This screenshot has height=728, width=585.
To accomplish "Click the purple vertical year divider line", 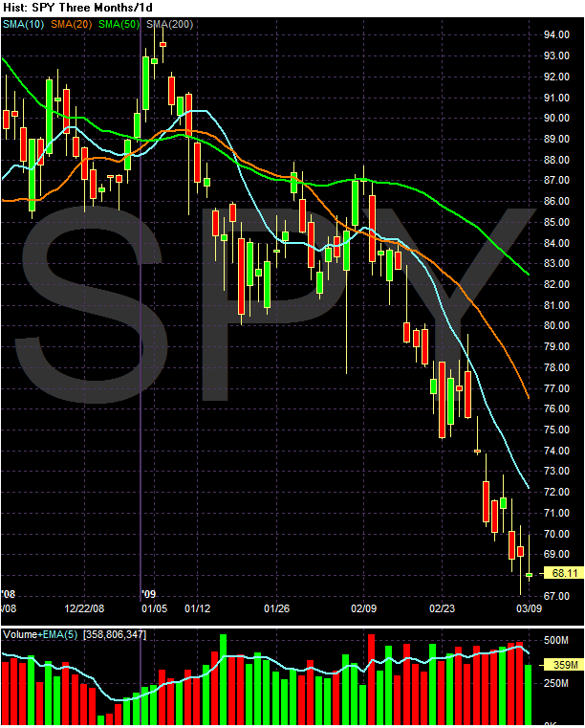I will 141,311.
